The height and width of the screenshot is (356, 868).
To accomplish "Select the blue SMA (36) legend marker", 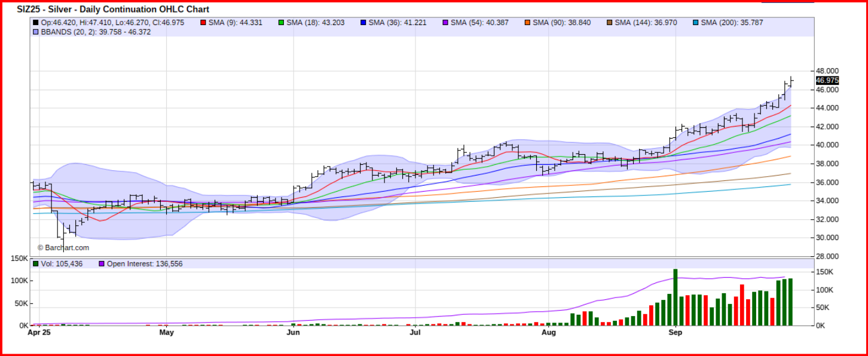I will pyautogui.click(x=363, y=23).
